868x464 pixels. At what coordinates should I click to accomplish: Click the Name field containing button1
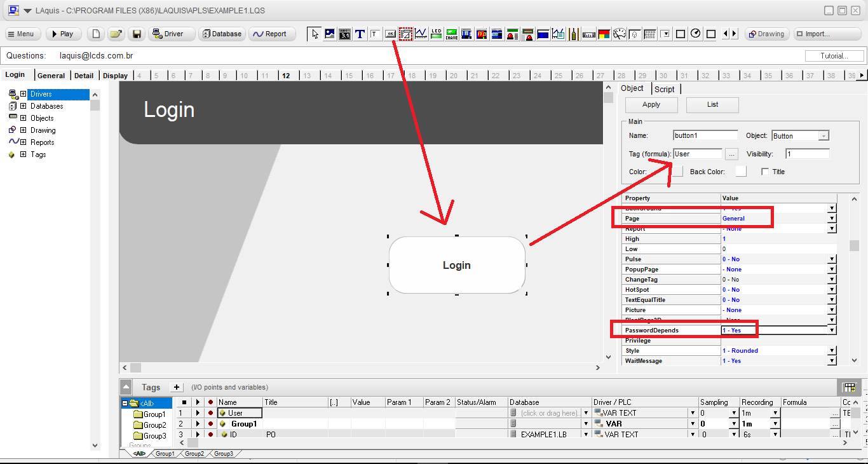coord(705,135)
